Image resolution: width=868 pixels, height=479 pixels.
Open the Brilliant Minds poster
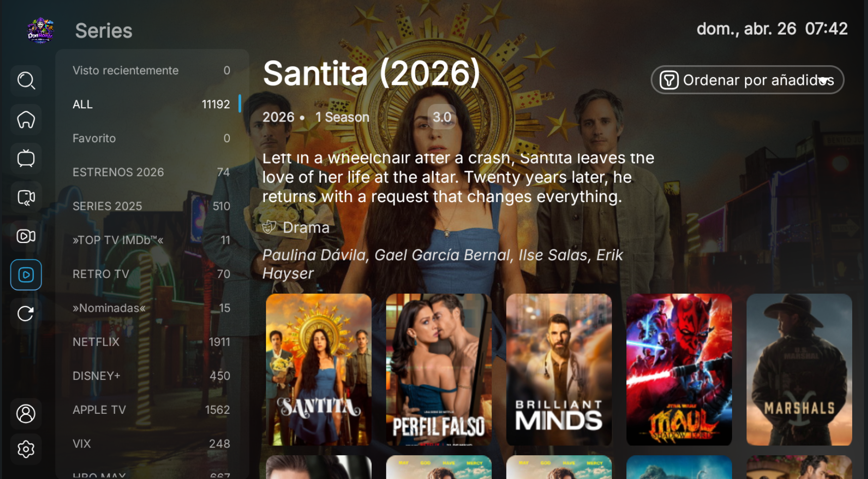point(559,370)
